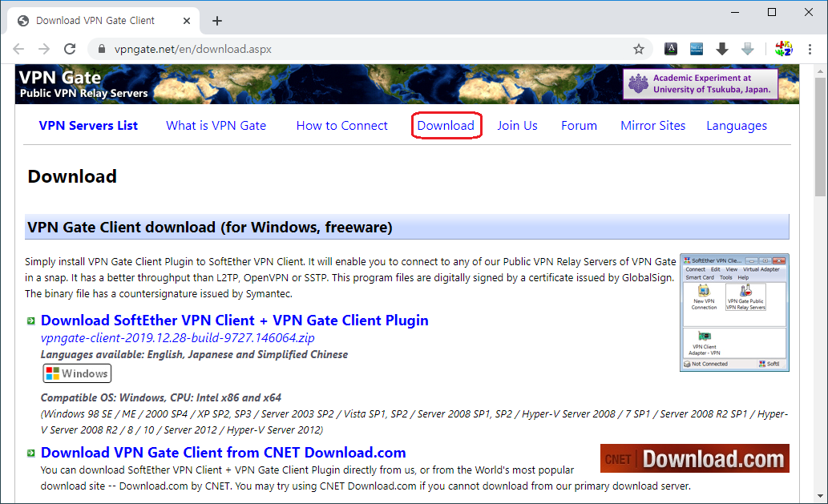Click green arrow beside CNET download link
This screenshot has height=504, width=828.
pyautogui.click(x=31, y=453)
